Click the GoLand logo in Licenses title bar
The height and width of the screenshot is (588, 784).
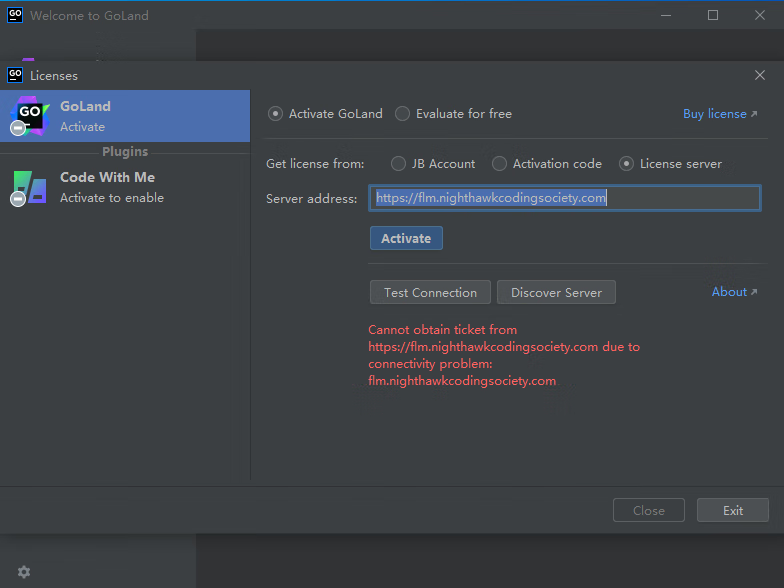point(15,75)
